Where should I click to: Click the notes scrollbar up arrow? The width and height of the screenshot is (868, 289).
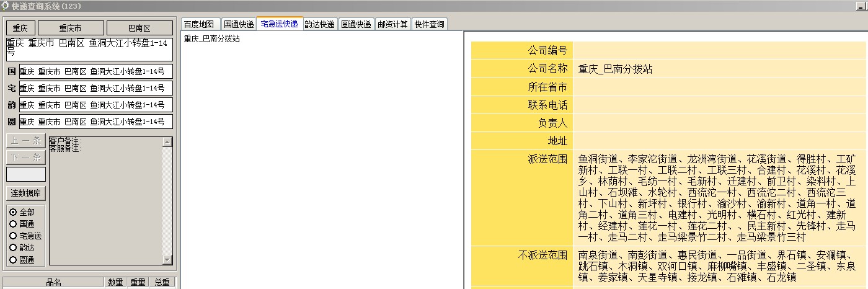coord(167,141)
